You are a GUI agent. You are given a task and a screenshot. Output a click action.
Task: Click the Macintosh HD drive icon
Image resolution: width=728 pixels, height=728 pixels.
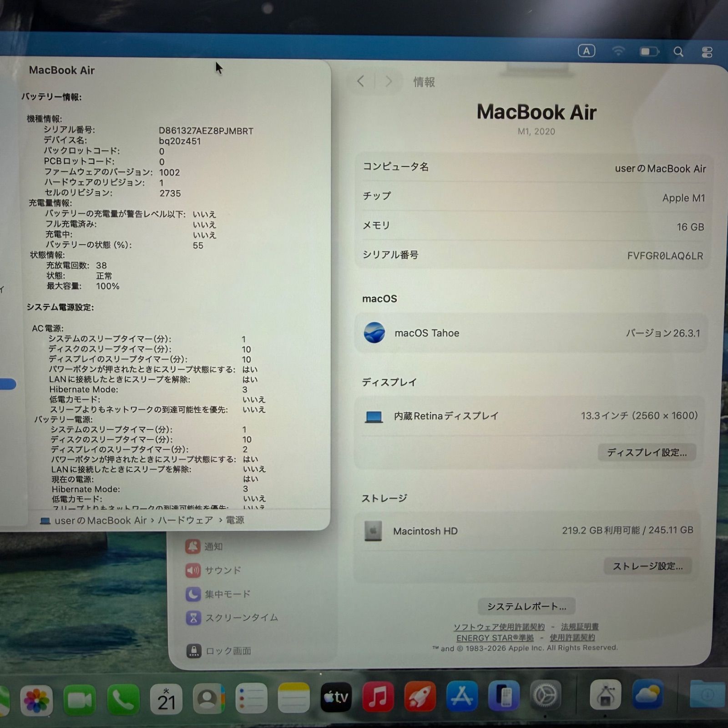pos(373,531)
